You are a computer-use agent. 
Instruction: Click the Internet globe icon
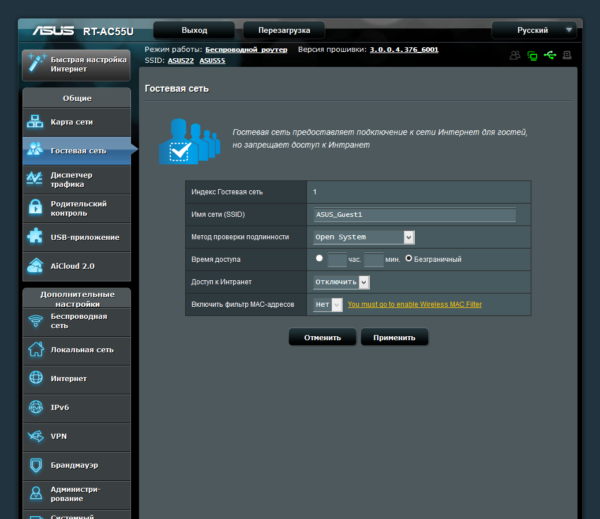36,378
